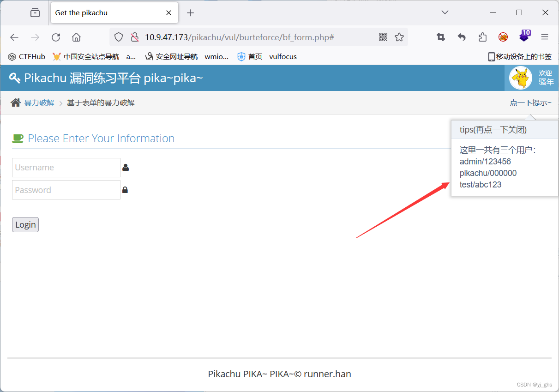Screen dimensions: 559x392
Task: Select the Get the pikachu tab
Action: pos(114,13)
